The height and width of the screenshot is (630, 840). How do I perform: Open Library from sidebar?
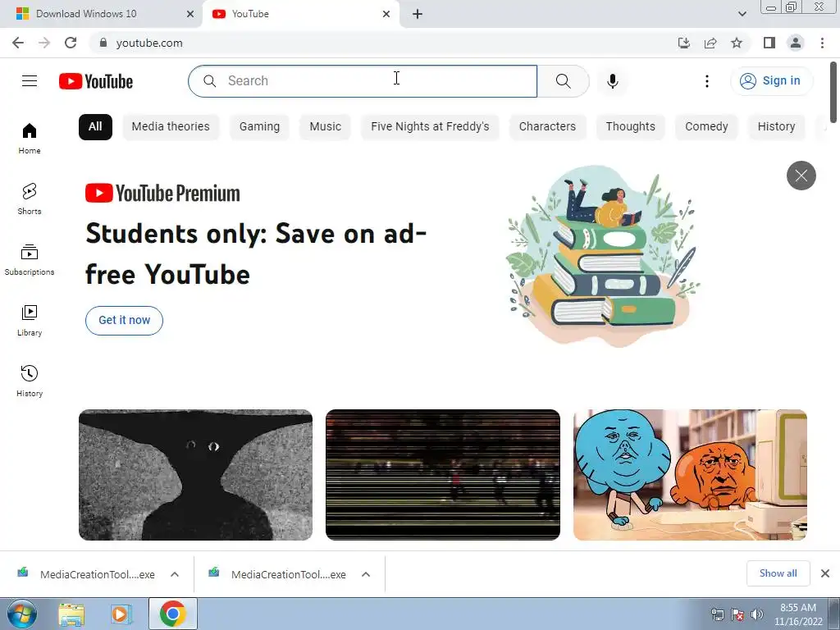(30, 321)
